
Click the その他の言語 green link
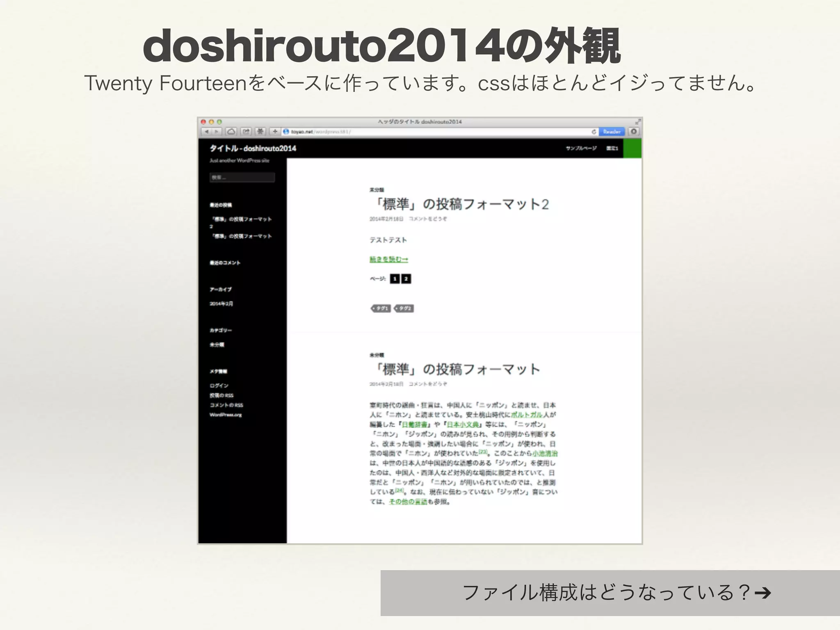pyautogui.click(x=408, y=502)
